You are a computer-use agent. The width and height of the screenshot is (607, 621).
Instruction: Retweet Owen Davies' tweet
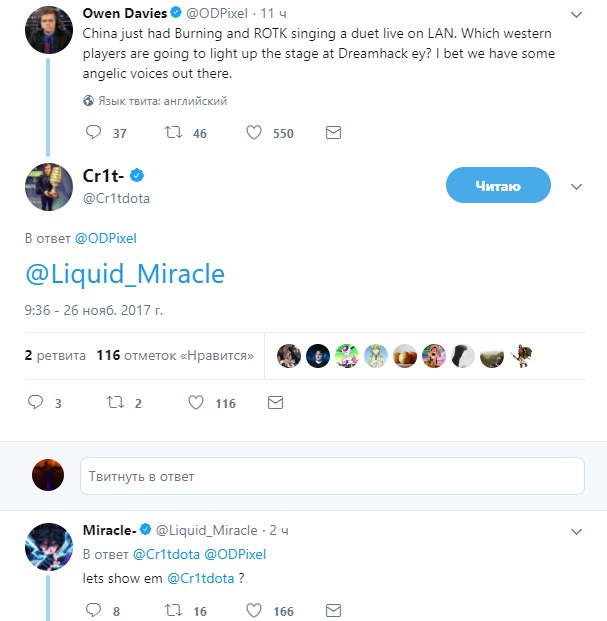(x=173, y=133)
